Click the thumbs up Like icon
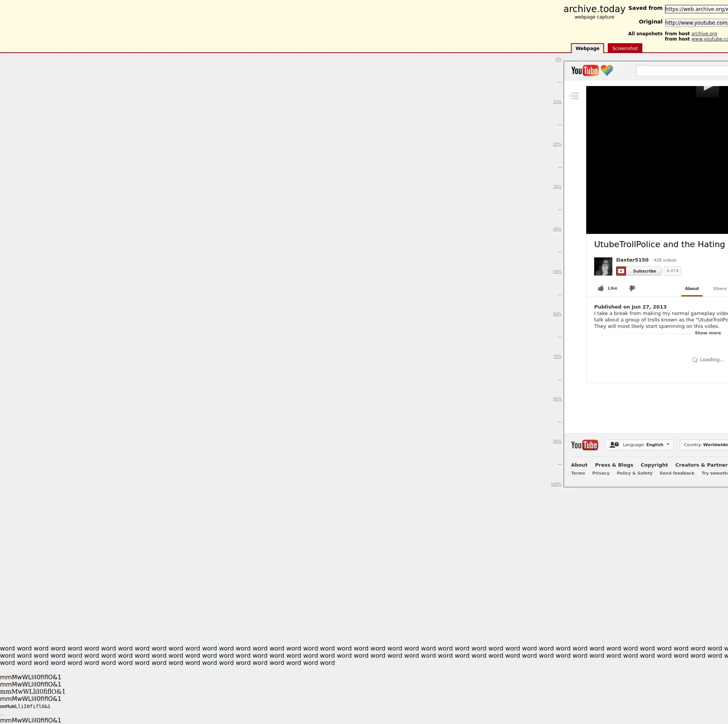 (x=601, y=288)
